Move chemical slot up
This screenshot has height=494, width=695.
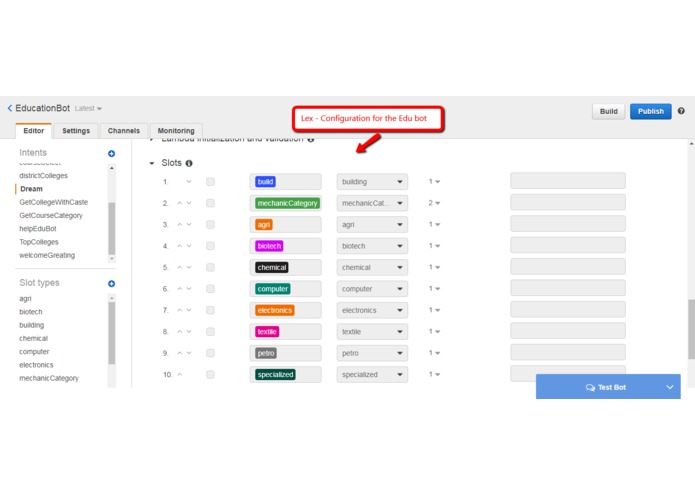coord(180,267)
